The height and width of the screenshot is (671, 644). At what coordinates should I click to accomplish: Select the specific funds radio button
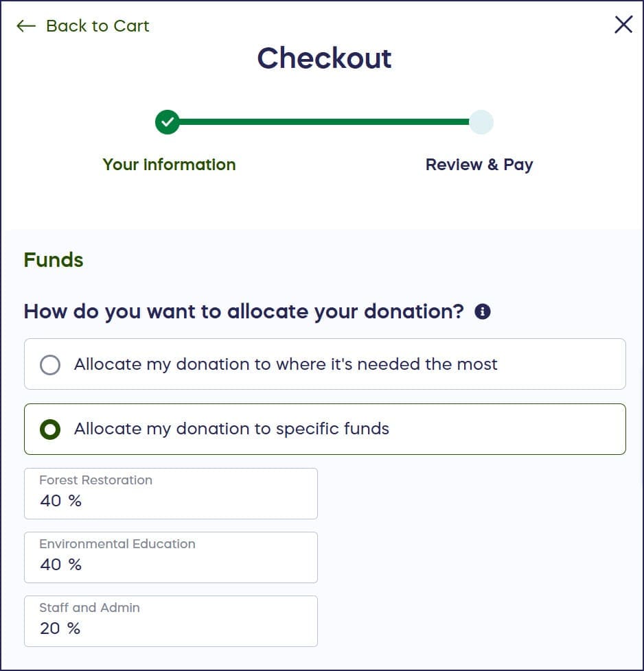(x=50, y=429)
